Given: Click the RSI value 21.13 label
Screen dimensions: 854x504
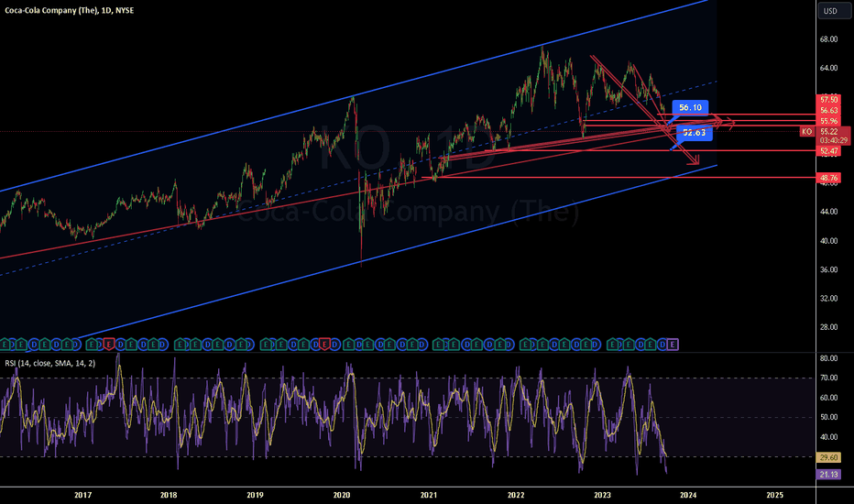Looking at the screenshot, I should click(828, 475).
